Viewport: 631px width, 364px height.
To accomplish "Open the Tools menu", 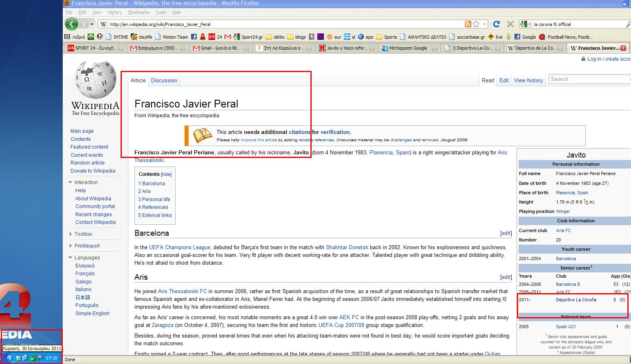I will pos(161,12).
